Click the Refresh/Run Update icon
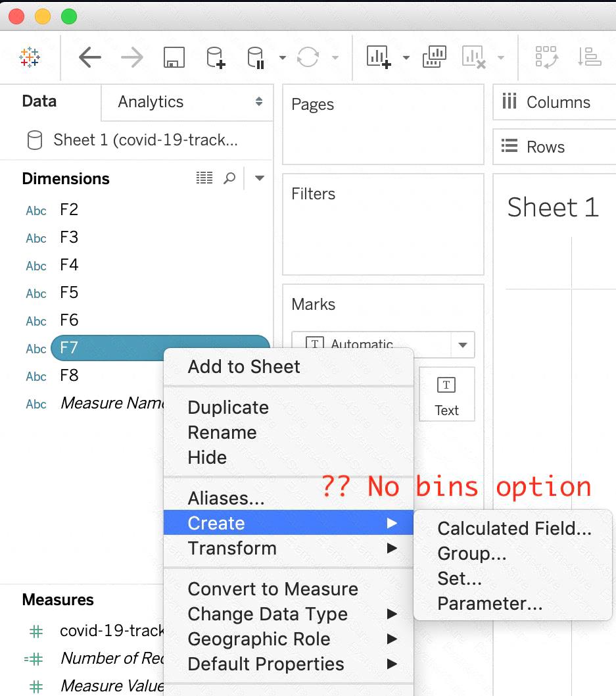616x696 pixels. coord(308,57)
